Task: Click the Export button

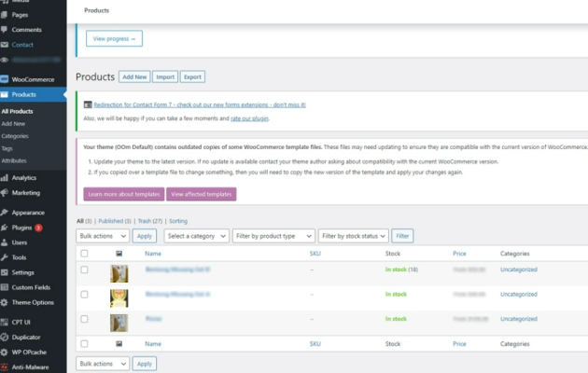Action: 192,76
